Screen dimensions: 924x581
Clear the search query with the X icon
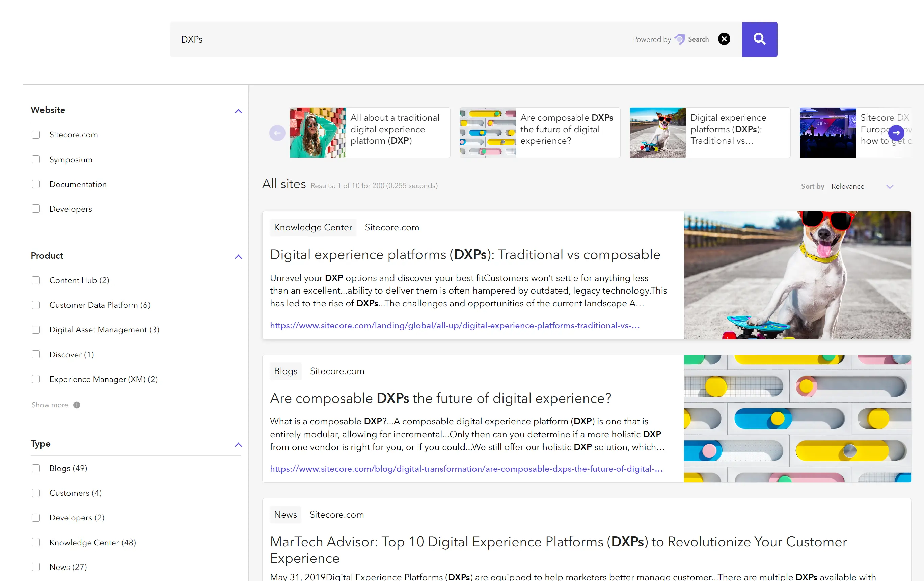click(x=724, y=39)
